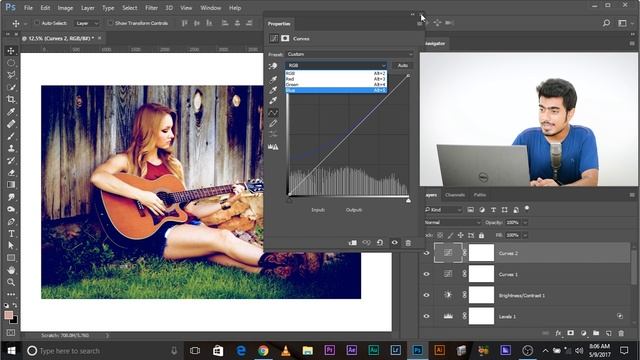Select the Eraser tool
The height and width of the screenshot is (360, 640).
point(11,173)
